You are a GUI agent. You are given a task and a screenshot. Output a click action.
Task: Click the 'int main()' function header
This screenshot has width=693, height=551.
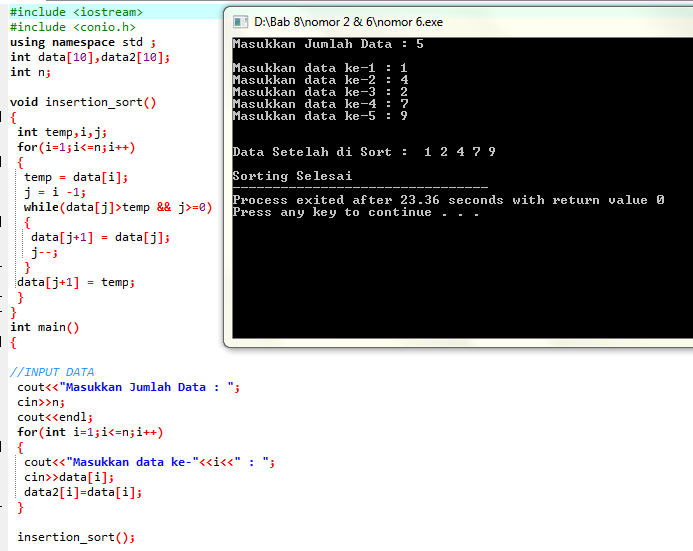(x=45, y=327)
